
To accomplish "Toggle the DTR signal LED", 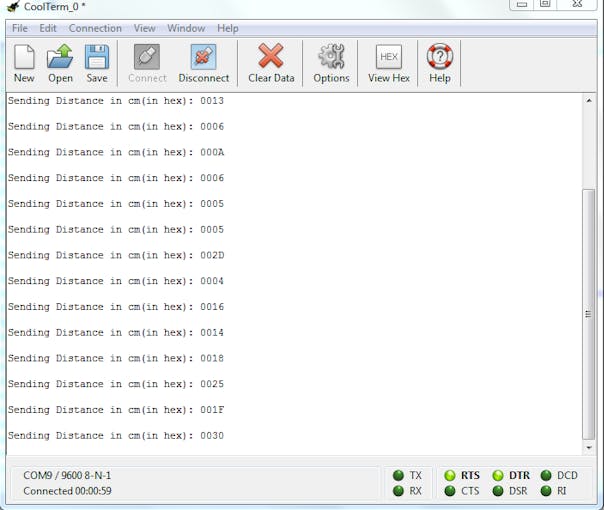I will (498, 475).
